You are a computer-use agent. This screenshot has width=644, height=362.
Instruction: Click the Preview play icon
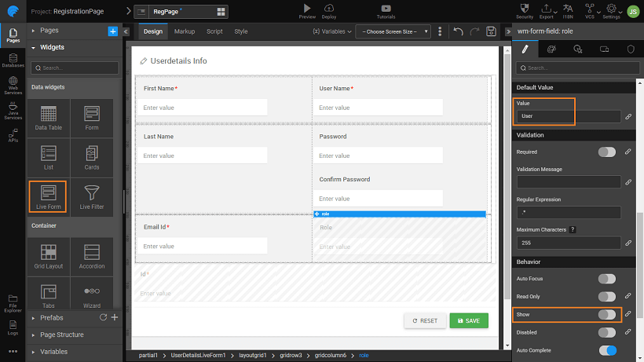pos(307,8)
